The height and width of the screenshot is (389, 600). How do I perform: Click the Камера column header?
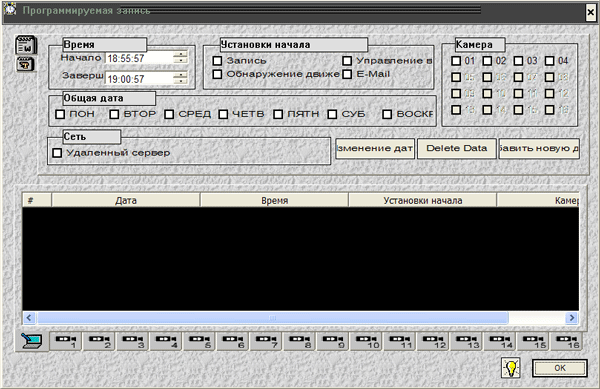tap(538, 200)
